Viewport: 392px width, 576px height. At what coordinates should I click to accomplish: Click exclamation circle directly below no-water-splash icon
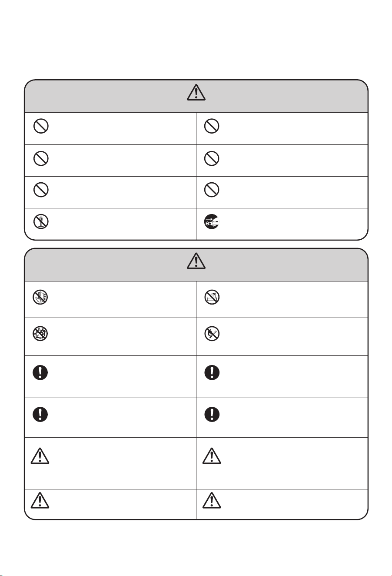[x=40, y=372]
